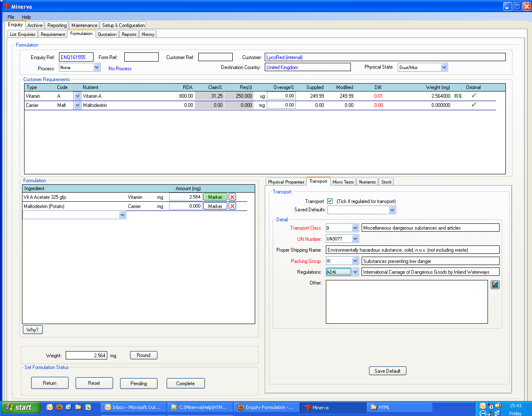The height and width of the screenshot is (416, 532).
Task: Switch to the Enquiry Formulation Firefox taskbar button
Action: 267,407
